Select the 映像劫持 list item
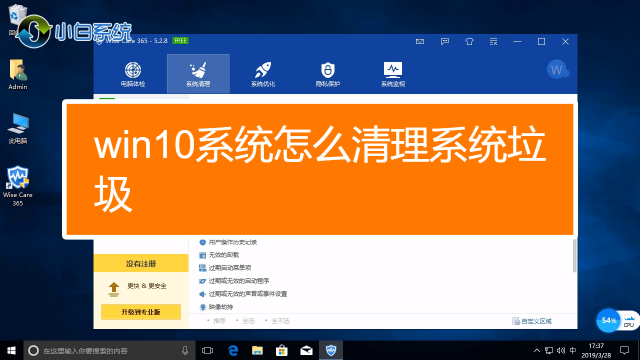Image resolution: width=640 pixels, height=360 pixels. pyautogui.click(x=216, y=307)
